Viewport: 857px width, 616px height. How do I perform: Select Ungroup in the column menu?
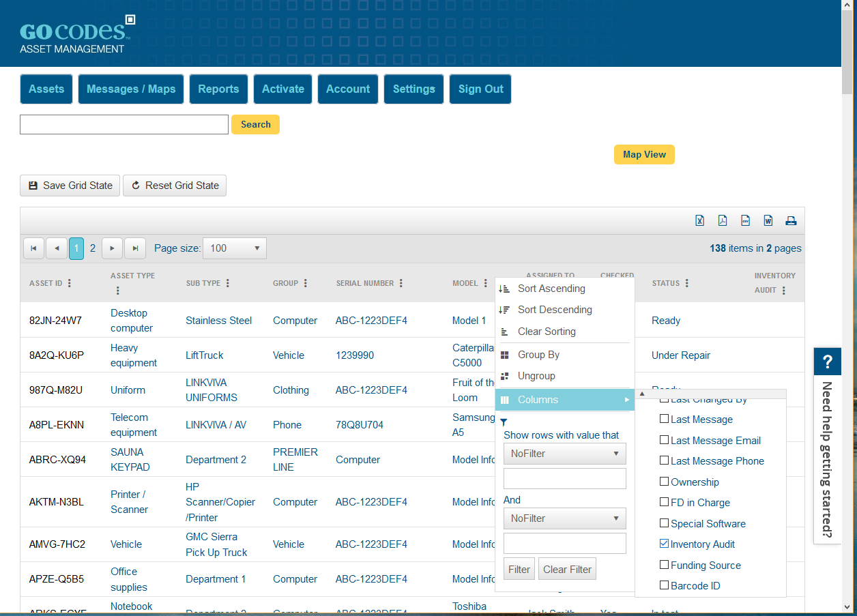point(564,376)
